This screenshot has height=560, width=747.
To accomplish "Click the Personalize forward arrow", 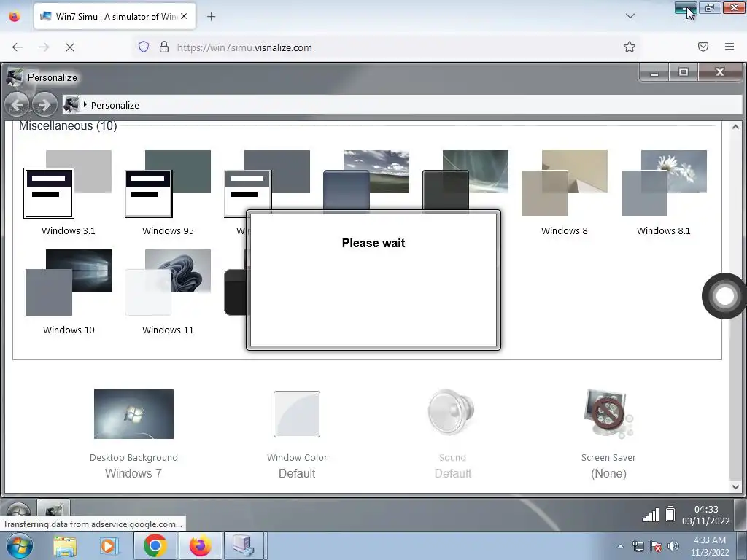I will 44,104.
